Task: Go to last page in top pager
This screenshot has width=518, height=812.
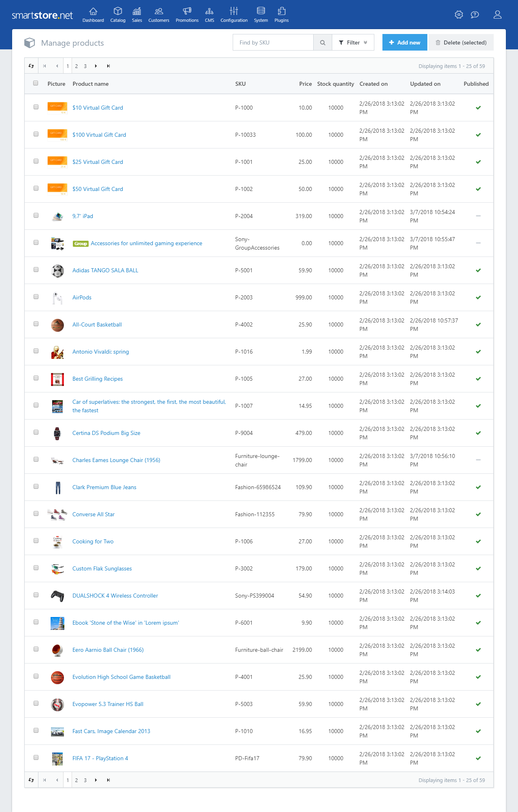Action: (x=108, y=66)
